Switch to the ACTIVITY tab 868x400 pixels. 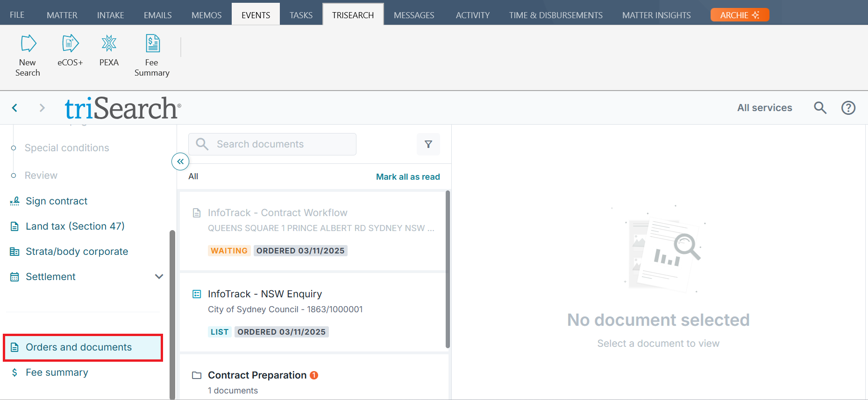click(473, 15)
